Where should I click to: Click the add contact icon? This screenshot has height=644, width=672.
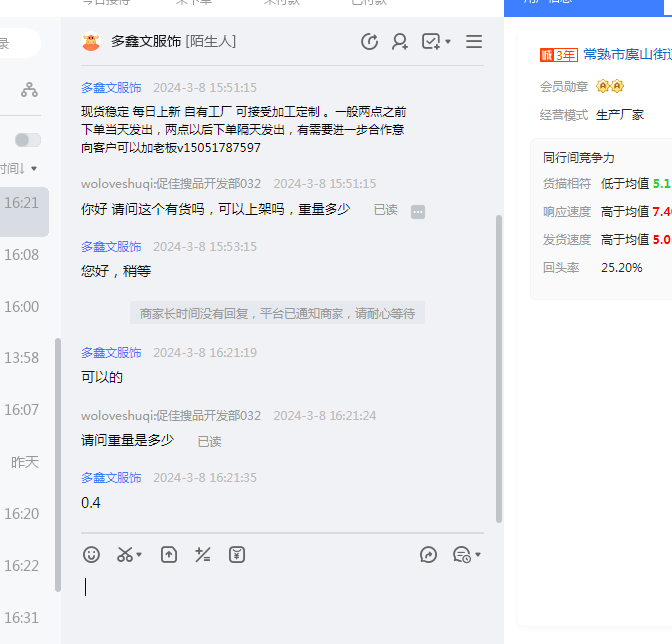pyautogui.click(x=400, y=42)
